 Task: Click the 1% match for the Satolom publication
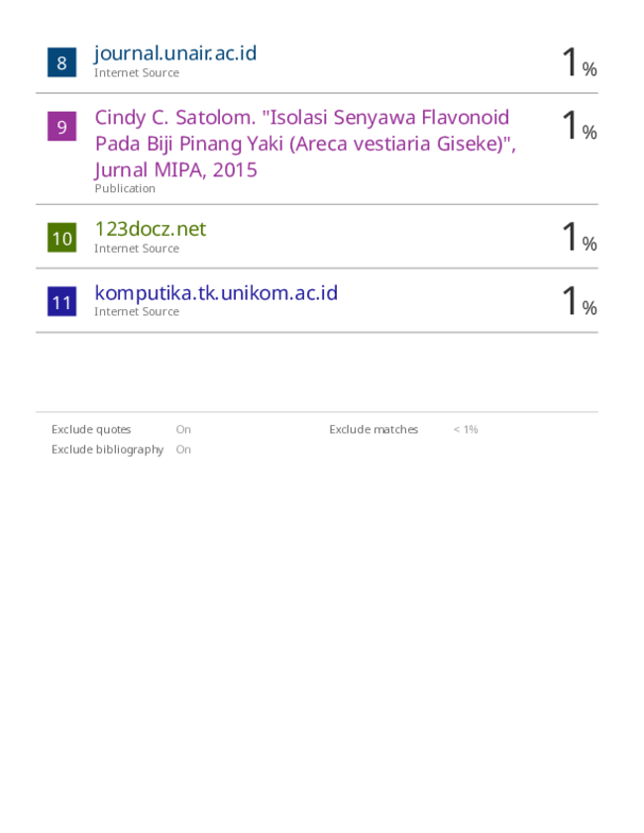coord(580,125)
